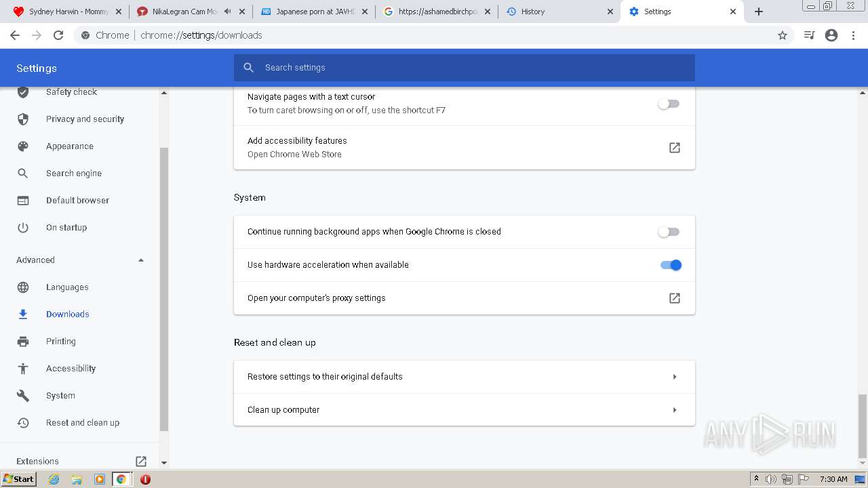Close the History tab
Screen dimensions: 868x488
[x=610, y=12]
